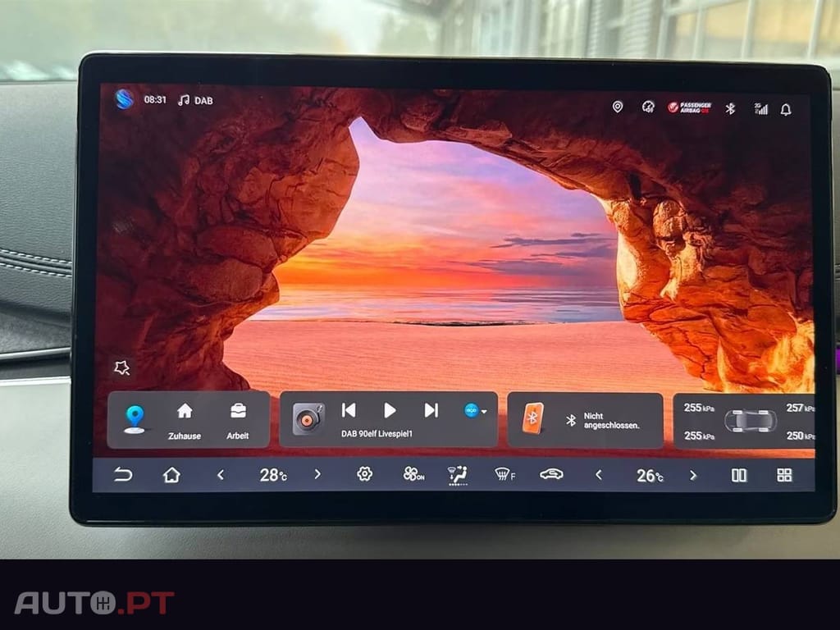
Task: Tap the 257 kPa tire pressure reading
Action: 801,409
